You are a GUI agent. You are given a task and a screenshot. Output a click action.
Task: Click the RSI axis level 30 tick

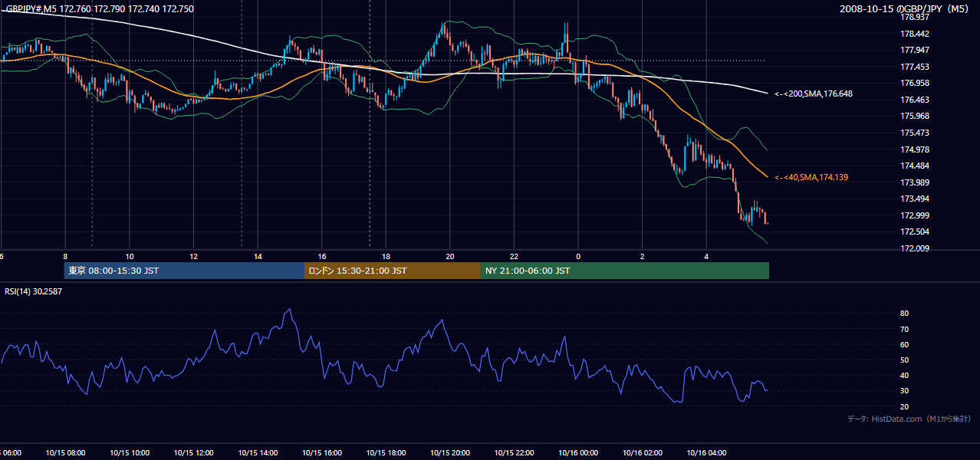pos(904,391)
